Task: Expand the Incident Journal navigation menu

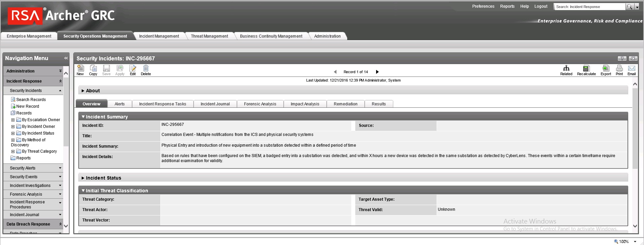Action: pyautogui.click(x=60, y=215)
